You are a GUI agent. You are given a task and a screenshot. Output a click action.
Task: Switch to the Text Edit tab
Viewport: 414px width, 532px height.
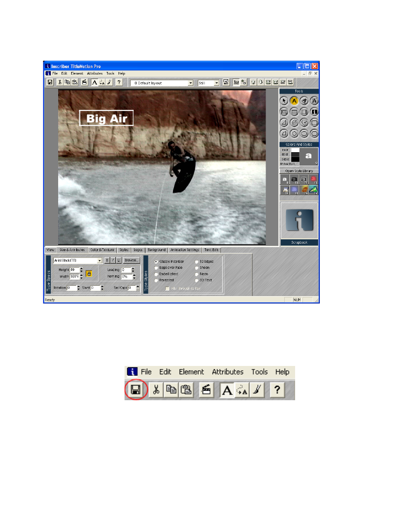tap(212, 250)
